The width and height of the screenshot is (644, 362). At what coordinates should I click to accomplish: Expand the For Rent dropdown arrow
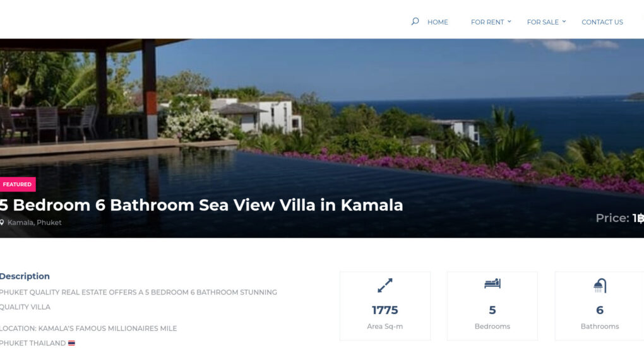pyautogui.click(x=510, y=21)
